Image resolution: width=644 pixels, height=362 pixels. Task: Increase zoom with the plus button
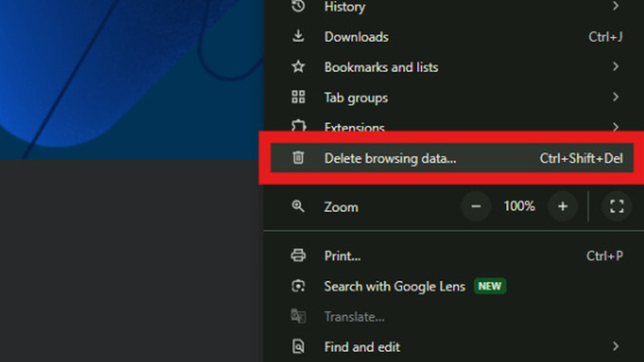point(562,207)
